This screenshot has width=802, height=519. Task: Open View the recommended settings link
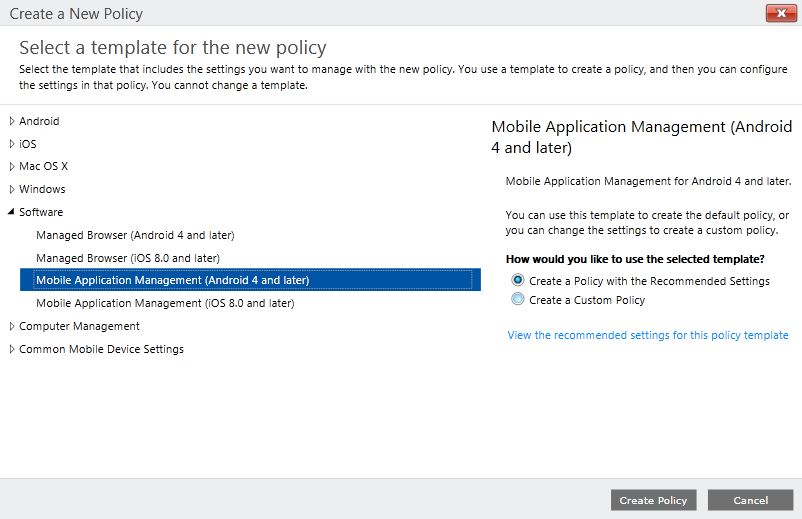point(648,335)
